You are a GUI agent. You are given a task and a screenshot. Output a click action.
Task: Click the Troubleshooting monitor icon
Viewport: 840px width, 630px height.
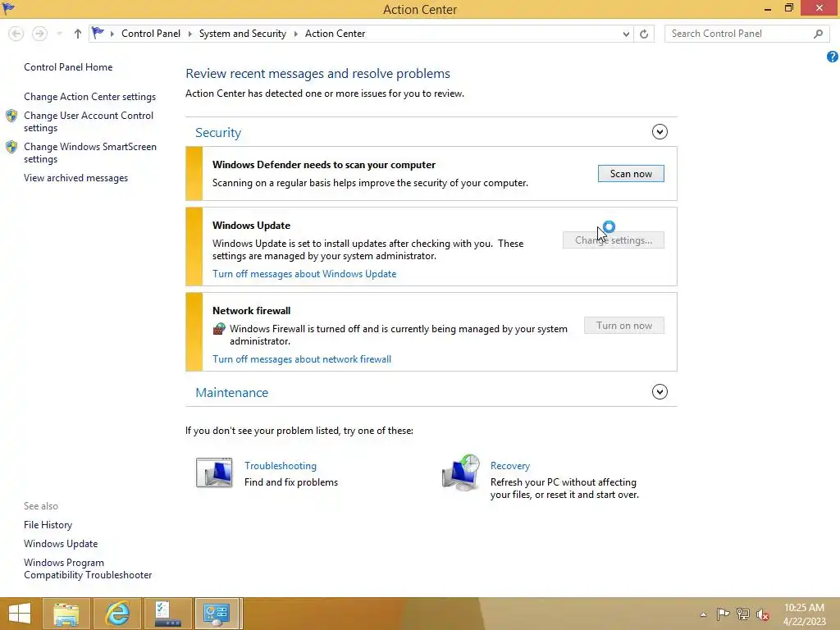pyautogui.click(x=214, y=472)
